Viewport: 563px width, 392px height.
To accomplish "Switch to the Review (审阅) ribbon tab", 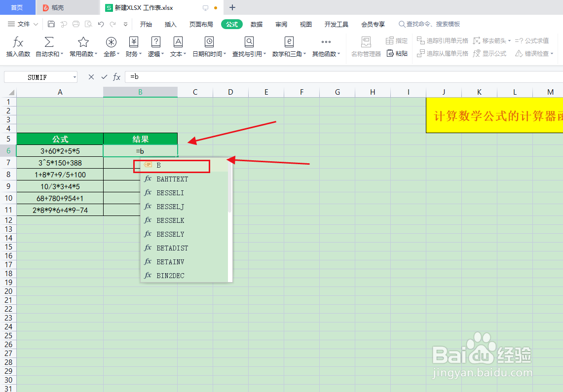I will [281, 24].
